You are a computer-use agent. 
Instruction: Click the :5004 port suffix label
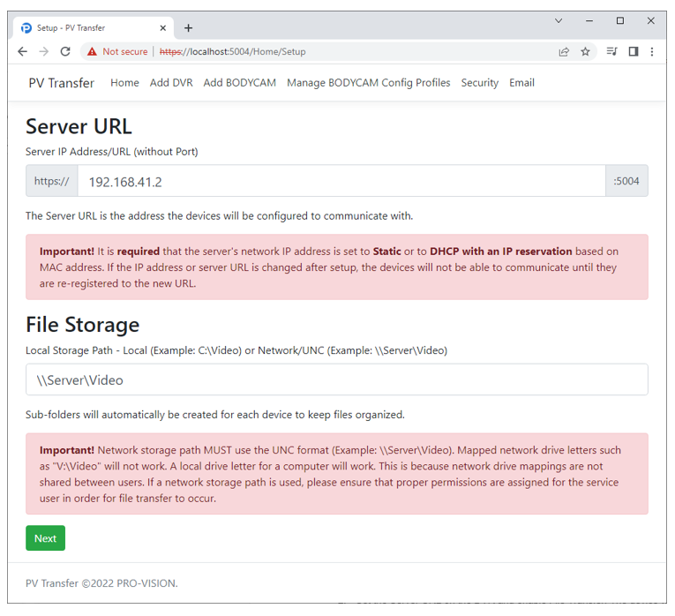point(626,181)
